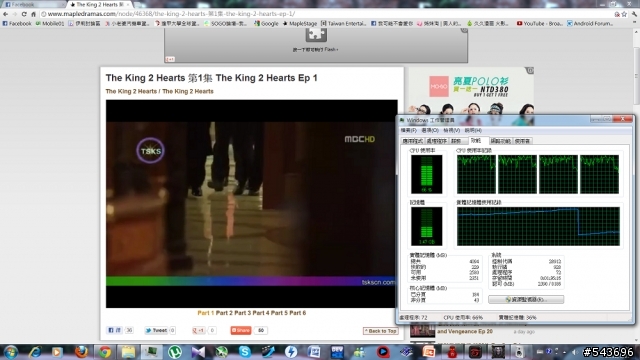Switch to Chrome in taskbar

(x=104, y=352)
